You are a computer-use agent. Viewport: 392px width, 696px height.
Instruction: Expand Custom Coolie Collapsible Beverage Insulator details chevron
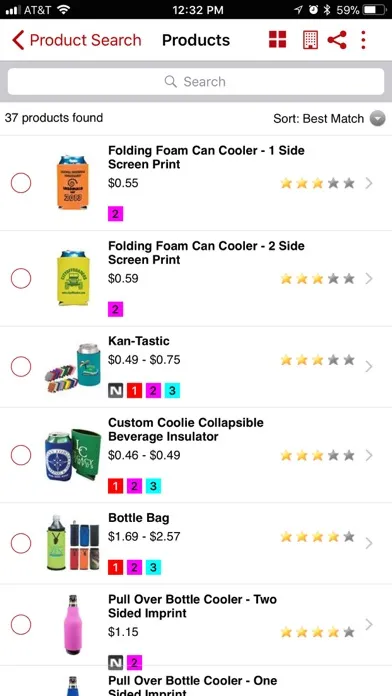(x=369, y=455)
